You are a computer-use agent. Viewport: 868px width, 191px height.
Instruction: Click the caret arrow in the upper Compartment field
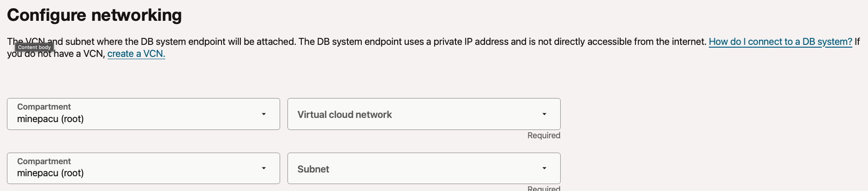click(264, 114)
